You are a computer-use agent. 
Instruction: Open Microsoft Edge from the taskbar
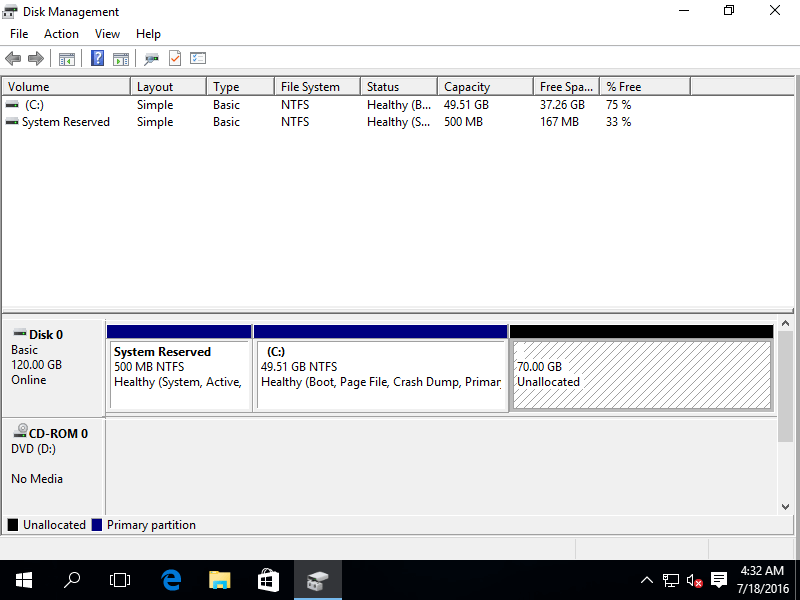tap(171, 580)
